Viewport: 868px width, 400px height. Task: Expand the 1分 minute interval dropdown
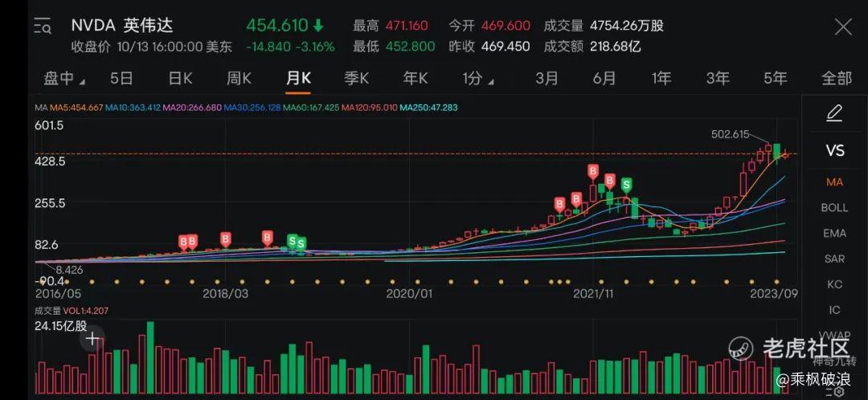(x=479, y=79)
